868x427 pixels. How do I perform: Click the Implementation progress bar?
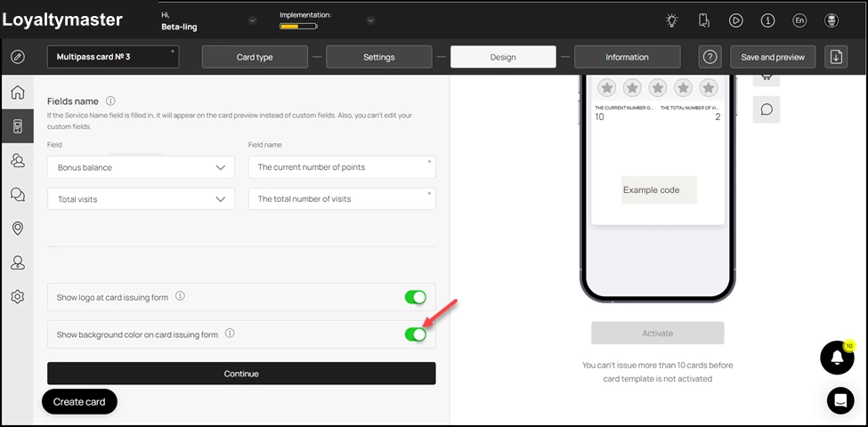point(298,26)
